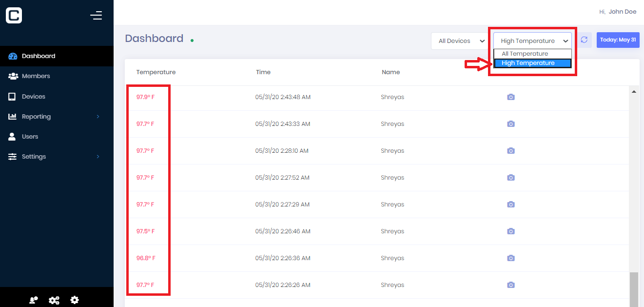Image resolution: width=644 pixels, height=307 pixels.
Task: Click Name column header
Action: 391,72
